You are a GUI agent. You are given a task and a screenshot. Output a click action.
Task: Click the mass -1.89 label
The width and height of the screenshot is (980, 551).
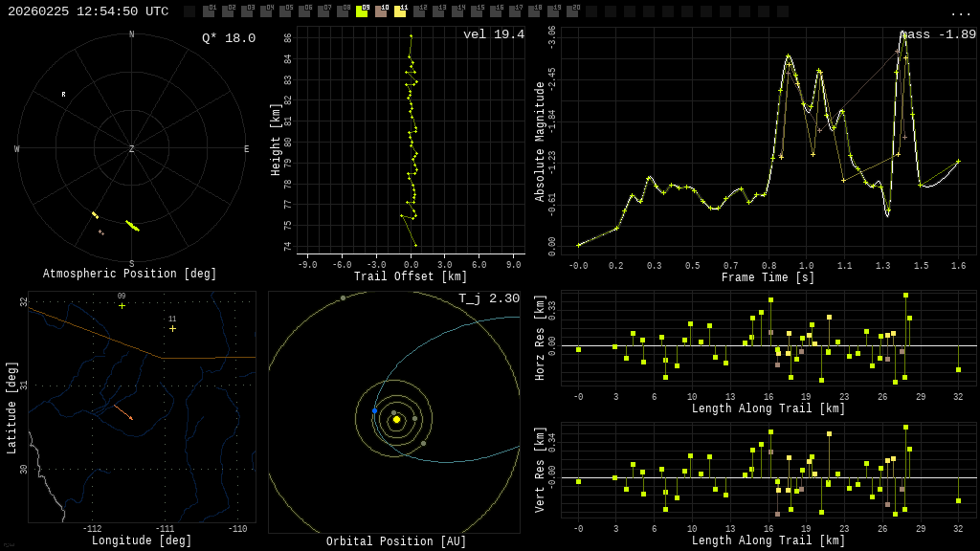[x=939, y=34]
